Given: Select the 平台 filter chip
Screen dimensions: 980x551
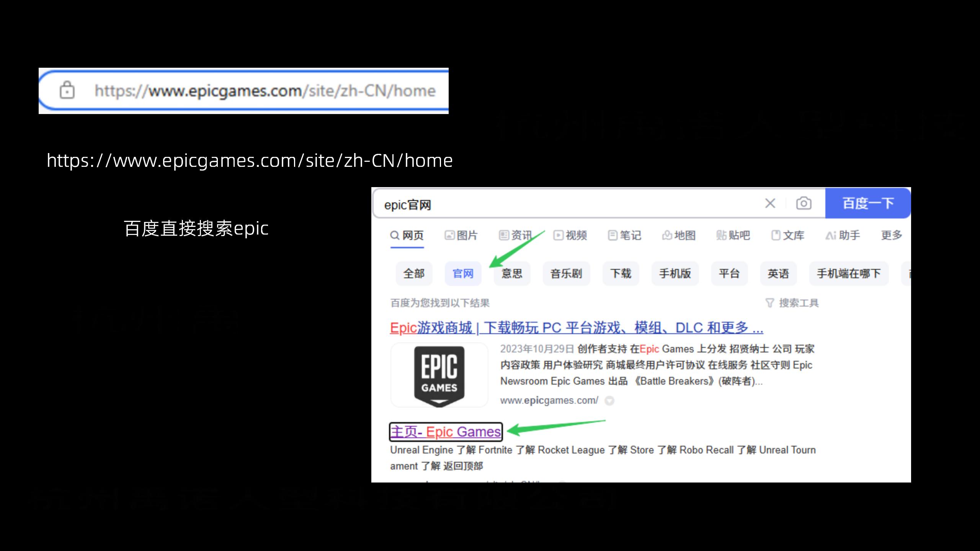Looking at the screenshot, I should point(729,274).
